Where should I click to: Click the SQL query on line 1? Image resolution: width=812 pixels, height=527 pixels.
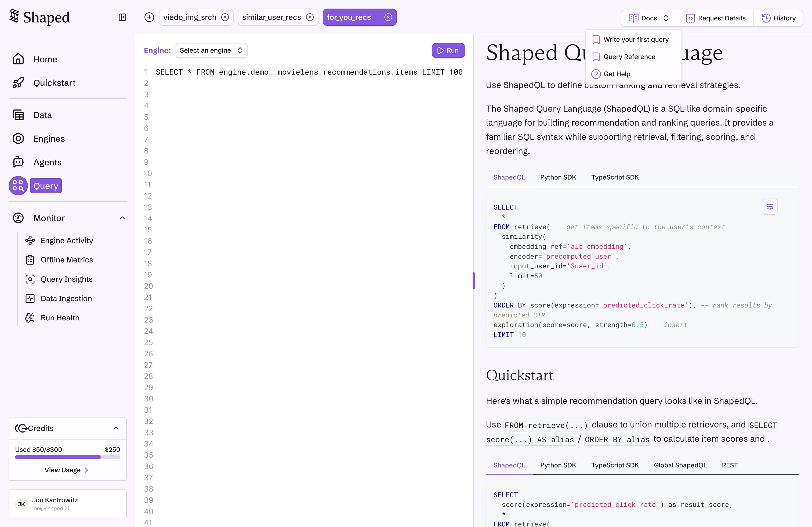coord(309,72)
